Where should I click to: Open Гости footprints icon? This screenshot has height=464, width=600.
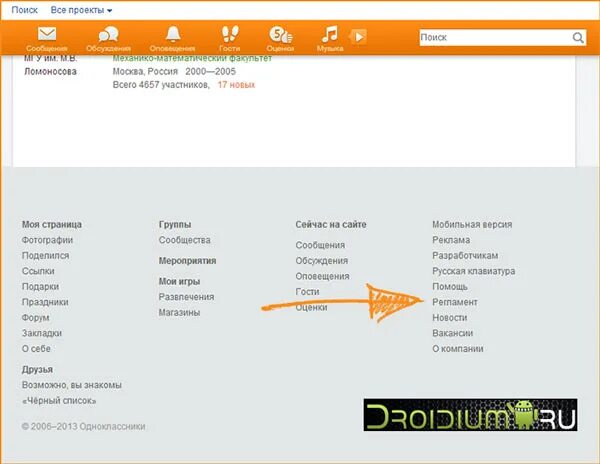(x=230, y=34)
